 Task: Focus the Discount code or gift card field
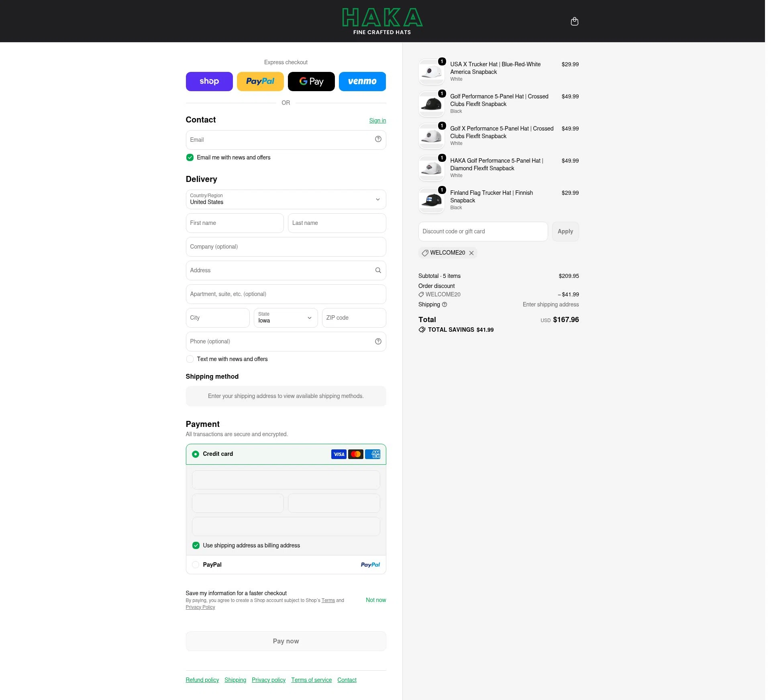click(483, 231)
